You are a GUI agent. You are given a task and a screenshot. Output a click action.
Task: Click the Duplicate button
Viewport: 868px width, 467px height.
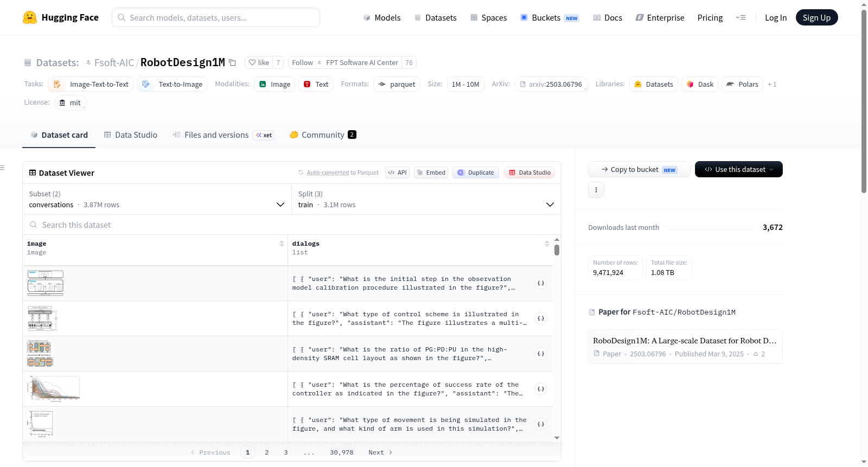[x=476, y=172]
